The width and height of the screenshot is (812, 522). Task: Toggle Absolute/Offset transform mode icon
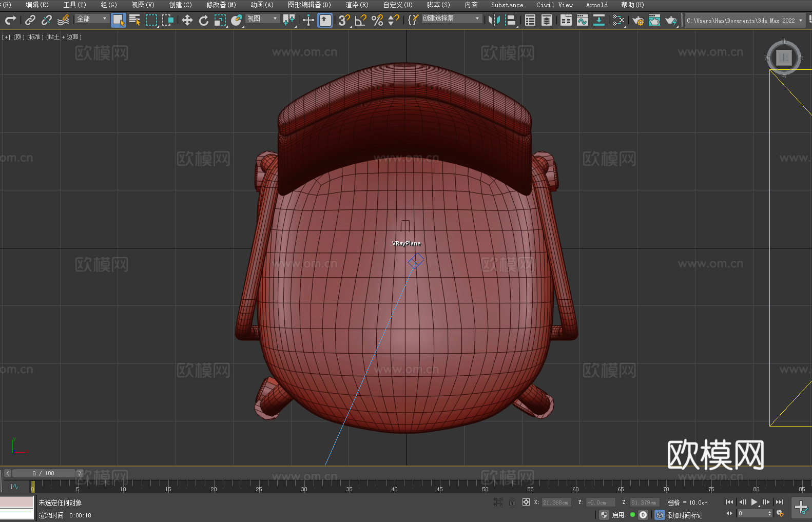[x=526, y=502]
